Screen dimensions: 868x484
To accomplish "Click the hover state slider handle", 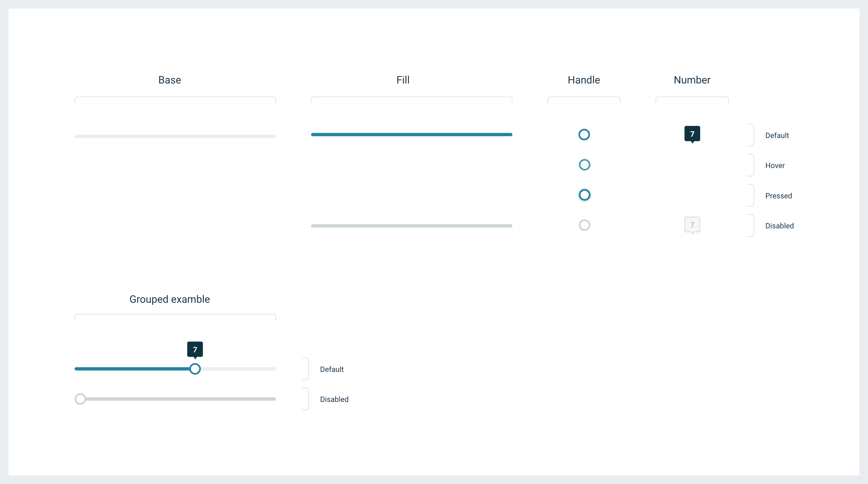I will (584, 165).
